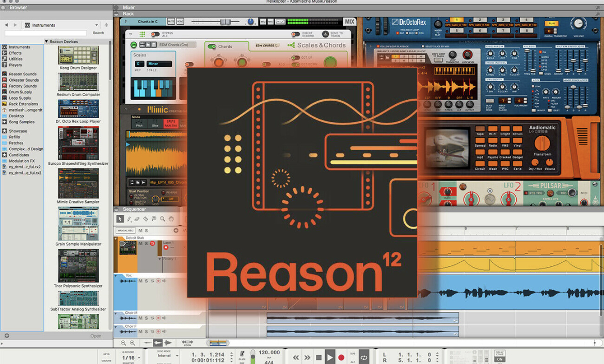The image size is (604, 364).
Task: Select the Eraser tool in Sequencer toolbar
Action: point(137,219)
